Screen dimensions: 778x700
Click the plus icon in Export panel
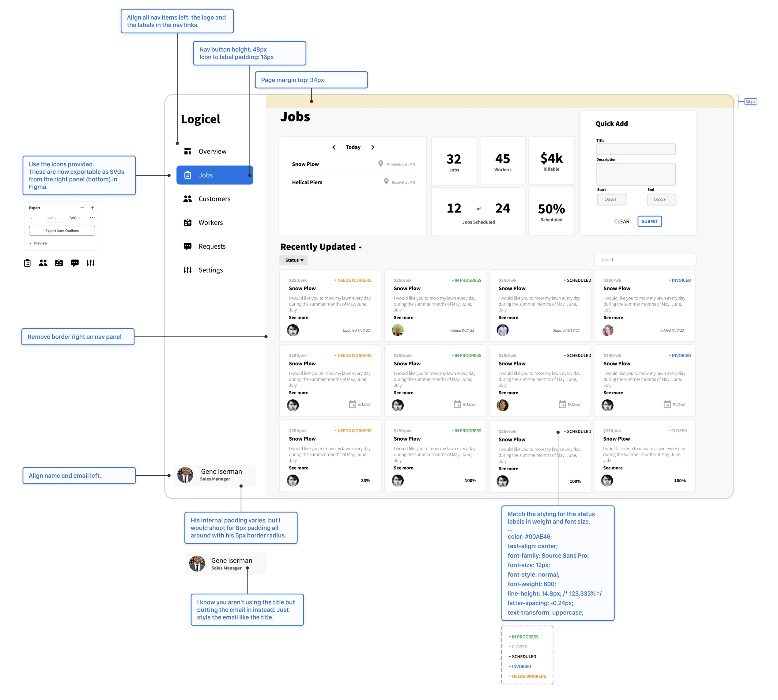(92, 208)
